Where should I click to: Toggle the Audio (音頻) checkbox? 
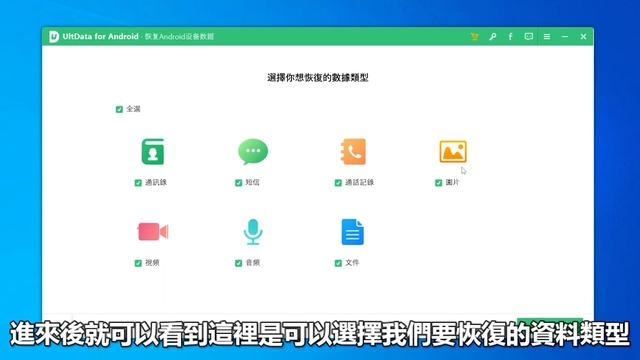click(238, 263)
